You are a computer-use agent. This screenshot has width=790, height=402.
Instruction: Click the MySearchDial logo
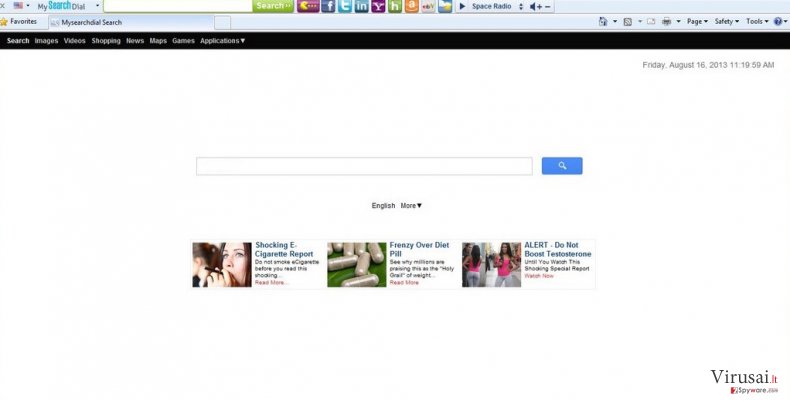[x=61, y=6]
